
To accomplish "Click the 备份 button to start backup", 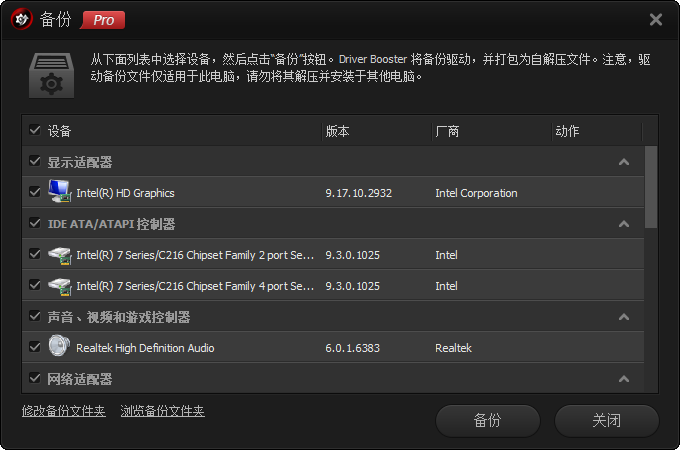I will tap(488, 421).
